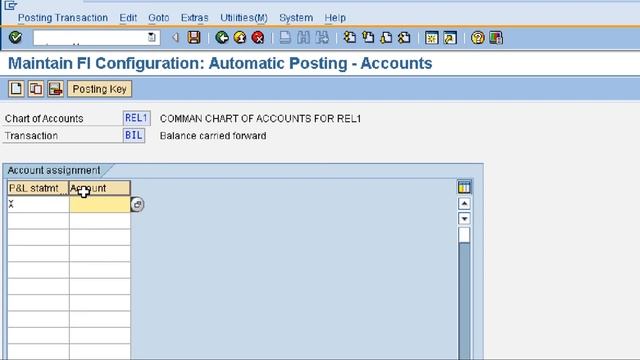Click the Account assignment tab label
Viewport: 640px width, 360px height.
point(54,170)
